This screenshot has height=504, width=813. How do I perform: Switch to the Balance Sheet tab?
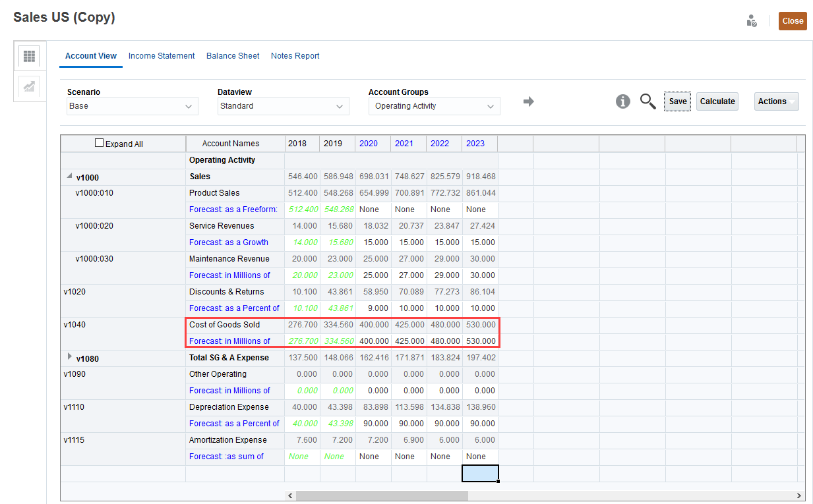pos(233,56)
